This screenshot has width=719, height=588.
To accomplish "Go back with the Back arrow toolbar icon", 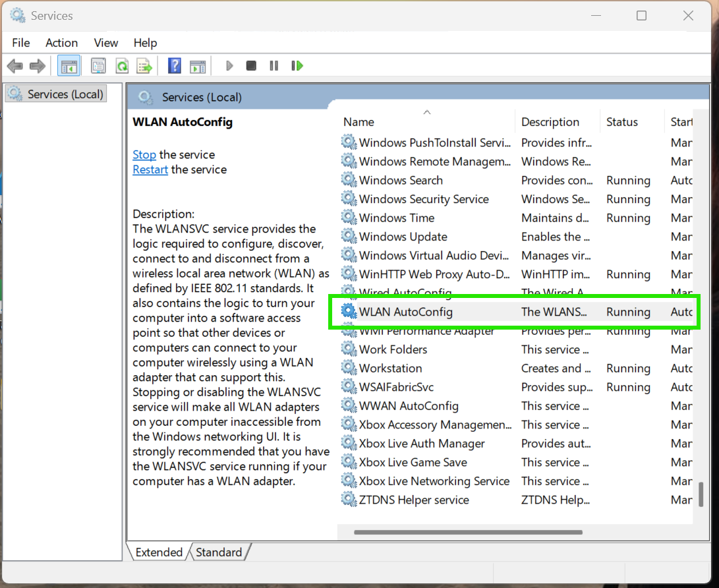I will tap(15, 66).
